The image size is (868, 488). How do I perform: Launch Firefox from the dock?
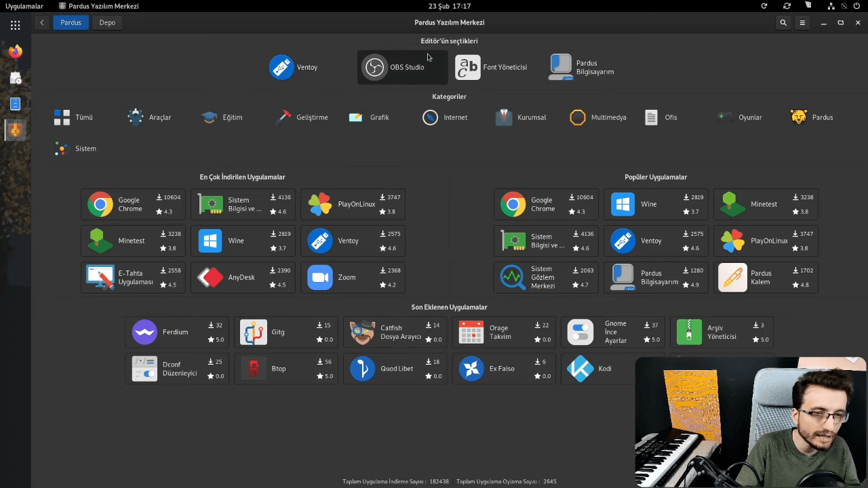pyautogui.click(x=15, y=52)
